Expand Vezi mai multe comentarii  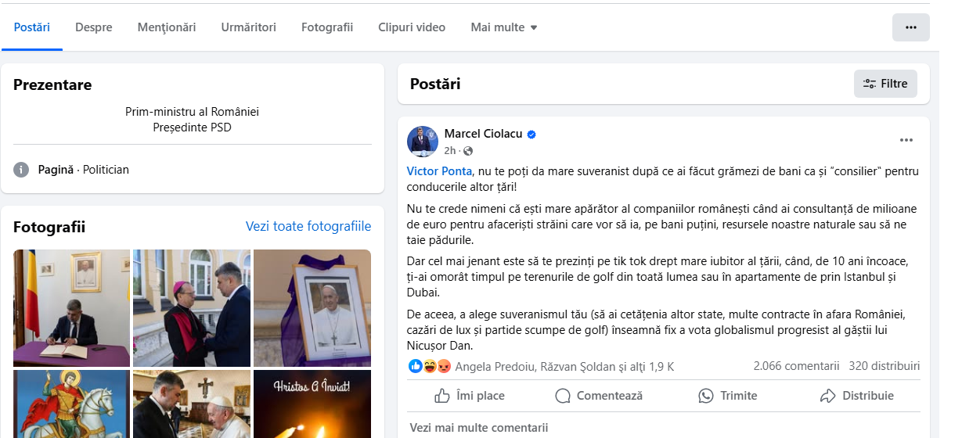point(479,428)
